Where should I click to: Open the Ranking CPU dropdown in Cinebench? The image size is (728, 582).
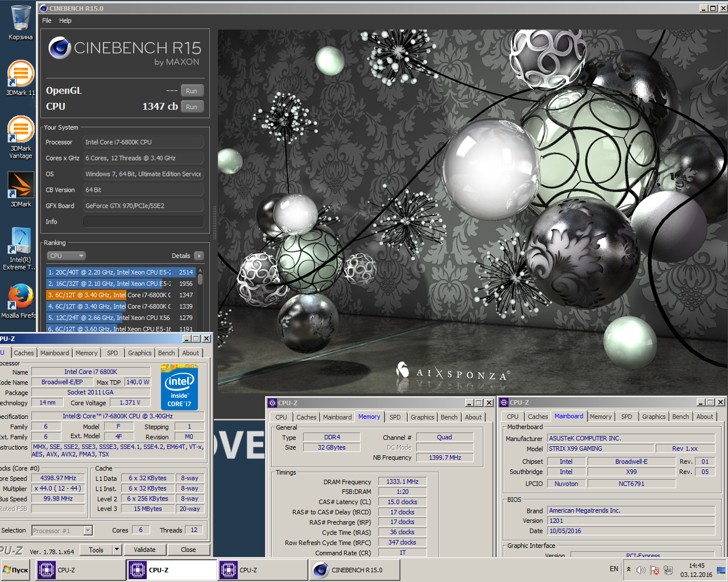(66, 256)
